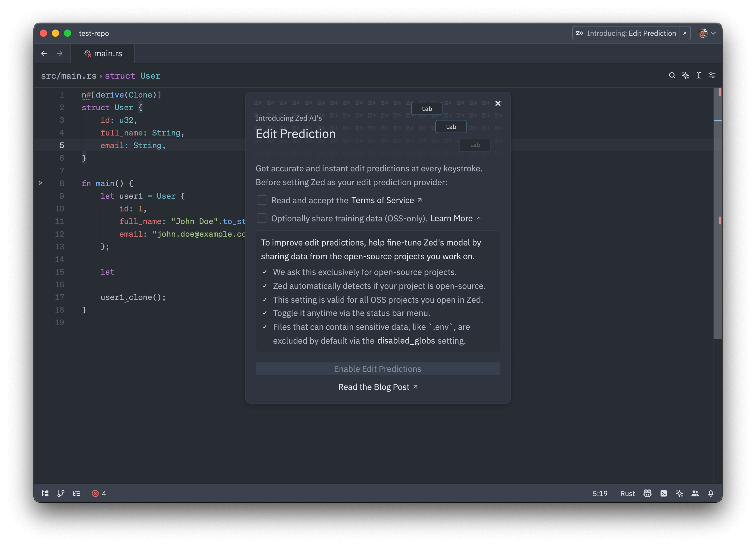Toggle selections menu text-cursor icon
The height and width of the screenshot is (547, 756).
699,76
